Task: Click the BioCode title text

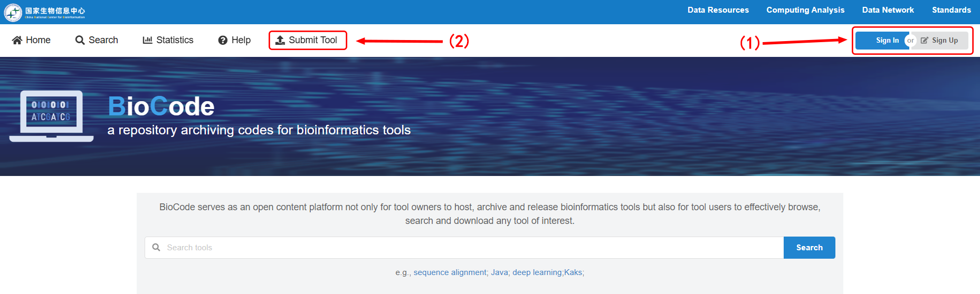Action: click(161, 106)
